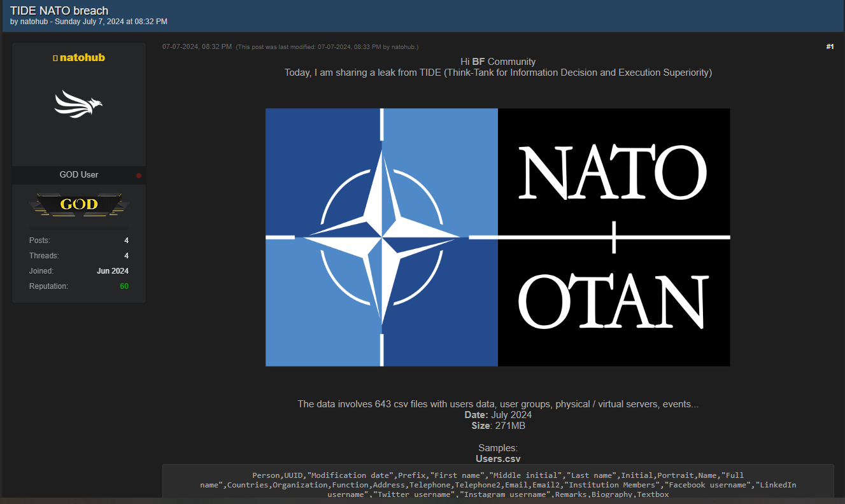Click the Samples: label
The image size is (845, 504).
tap(498, 448)
